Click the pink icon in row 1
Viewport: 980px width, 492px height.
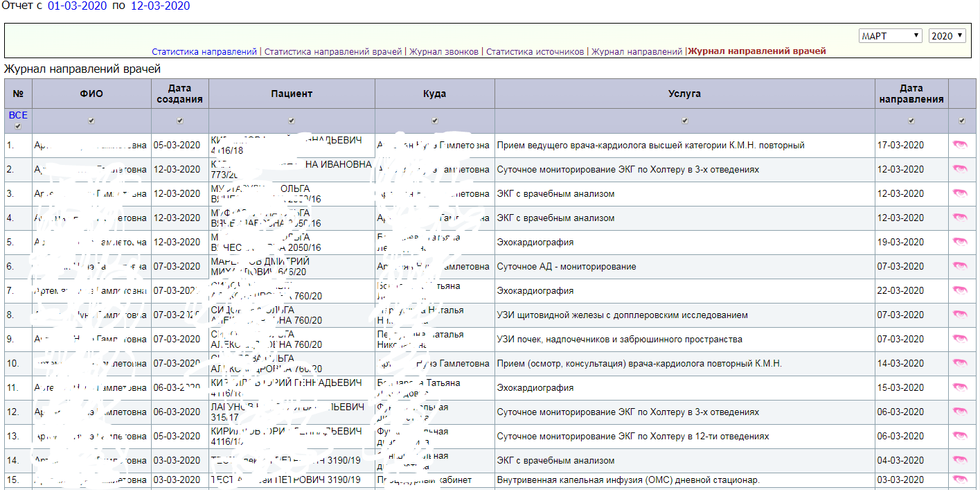click(959, 146)
